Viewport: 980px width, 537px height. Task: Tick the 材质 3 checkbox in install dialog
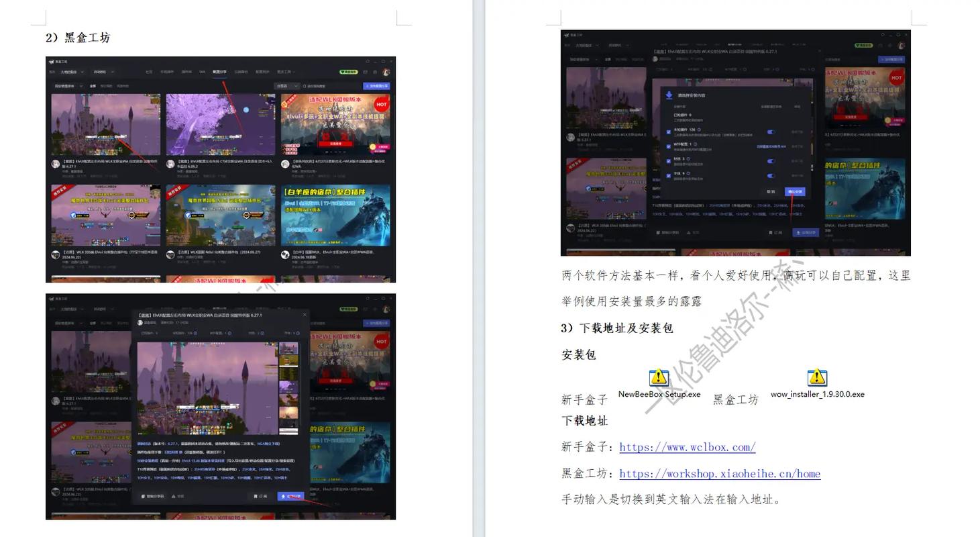(x=669, y=161)
